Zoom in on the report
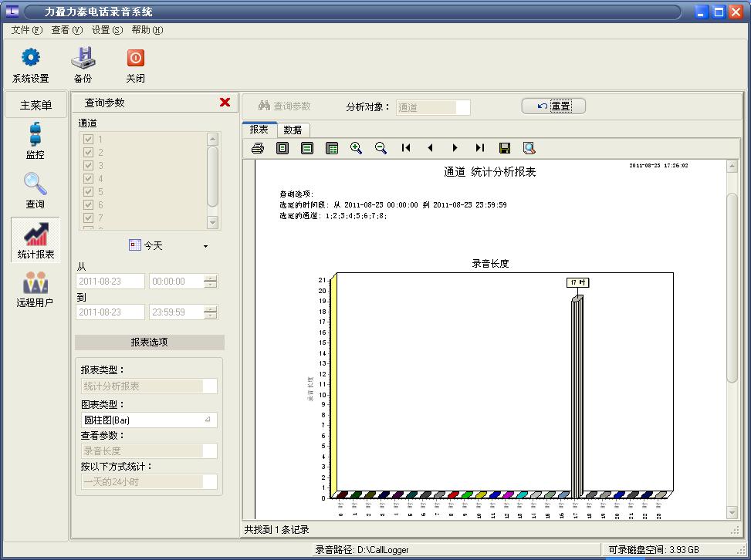This screenshot has height=560, width=751. pyautogui.click(x=356, y=148)
